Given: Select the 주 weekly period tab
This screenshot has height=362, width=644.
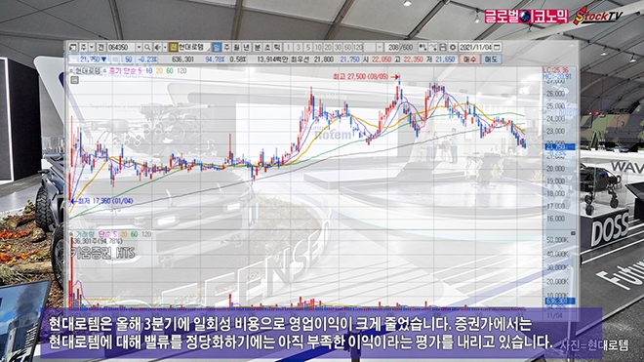Looking at the screenshot, I should click(x=226, y=47).
